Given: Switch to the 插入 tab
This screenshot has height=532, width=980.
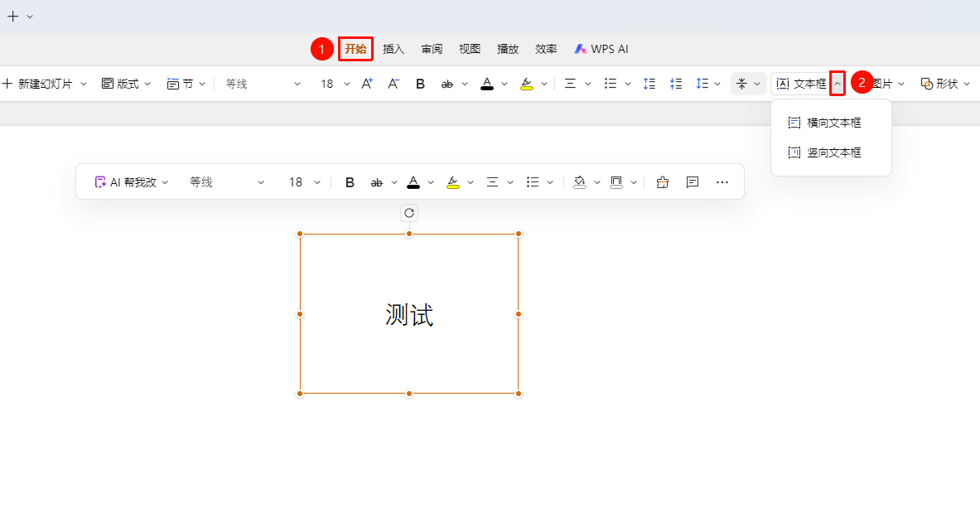Looking at the screenshot, I should pyautogui.click(x=393, y=49).
